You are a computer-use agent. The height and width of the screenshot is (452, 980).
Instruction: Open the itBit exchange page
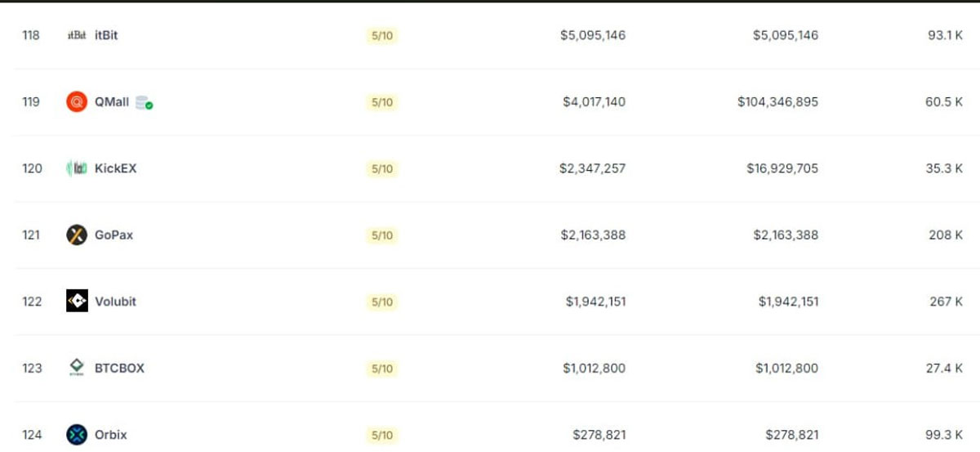106,36
